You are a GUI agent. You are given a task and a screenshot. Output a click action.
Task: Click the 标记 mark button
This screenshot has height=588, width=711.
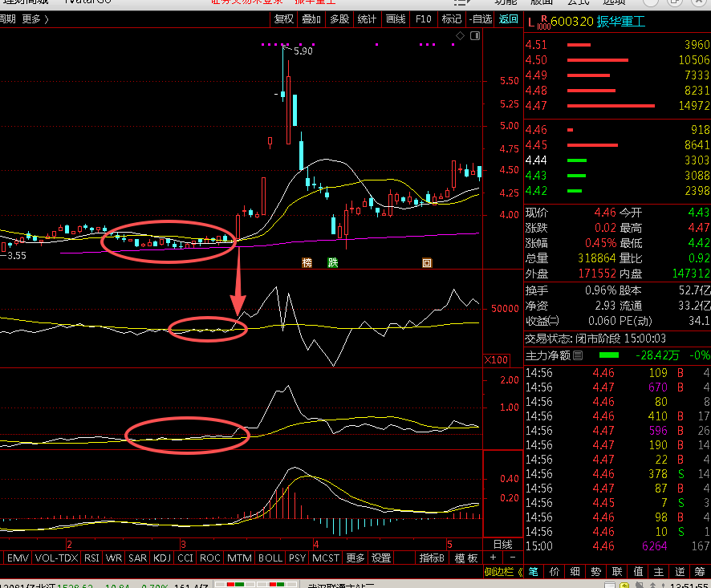[x=451, y=19]
